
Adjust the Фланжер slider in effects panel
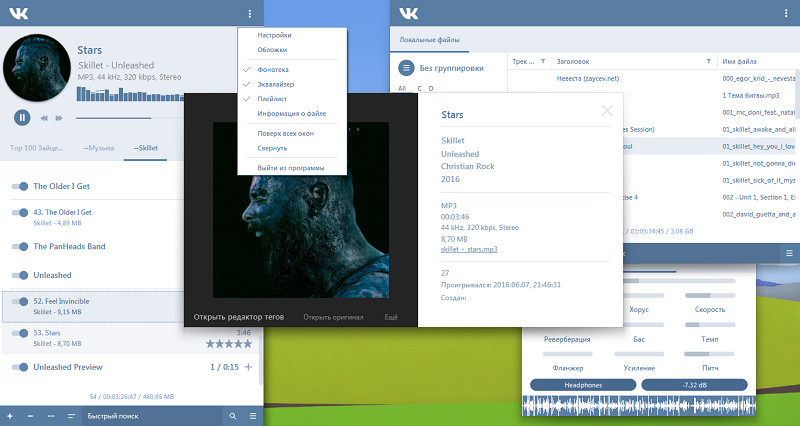coord(568,354)
